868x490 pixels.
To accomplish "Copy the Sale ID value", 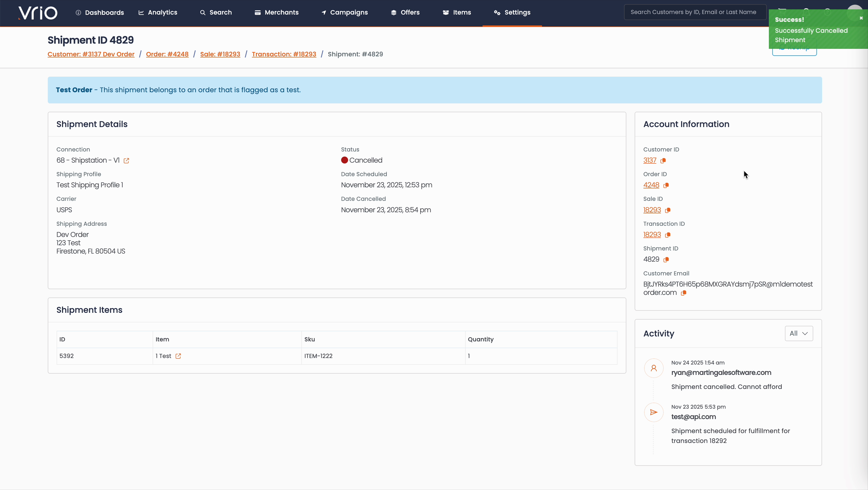I will [x=668, y=210].
